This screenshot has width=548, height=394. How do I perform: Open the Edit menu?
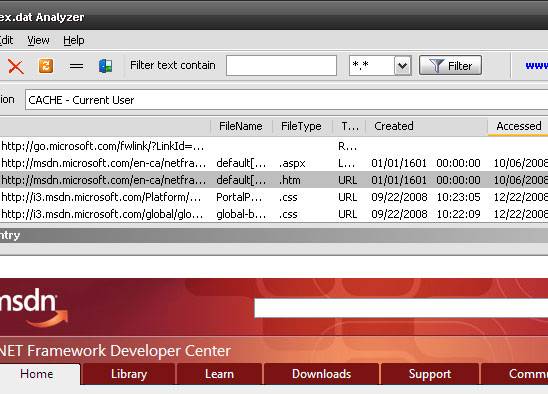coord(6,40)
